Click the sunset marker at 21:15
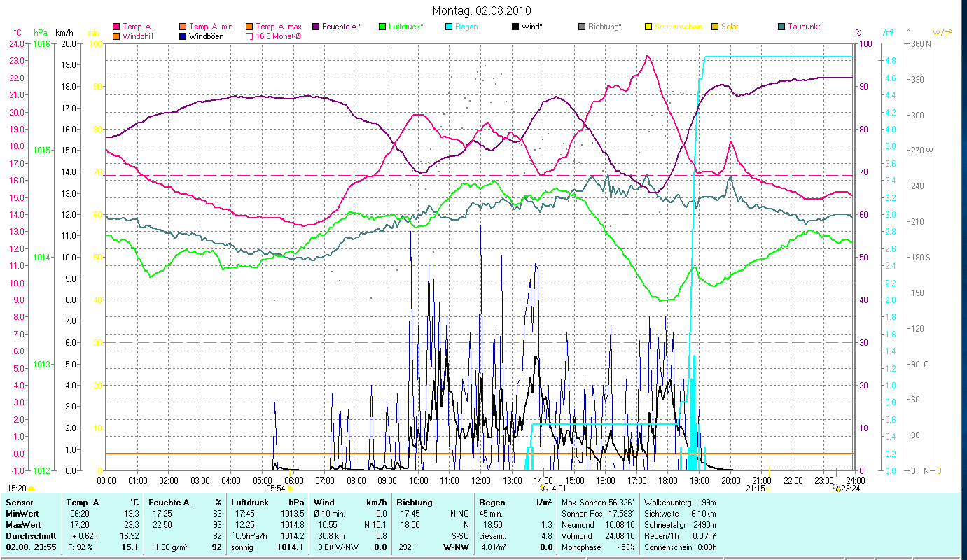This screenshot has width=967, height=560. 768,489
